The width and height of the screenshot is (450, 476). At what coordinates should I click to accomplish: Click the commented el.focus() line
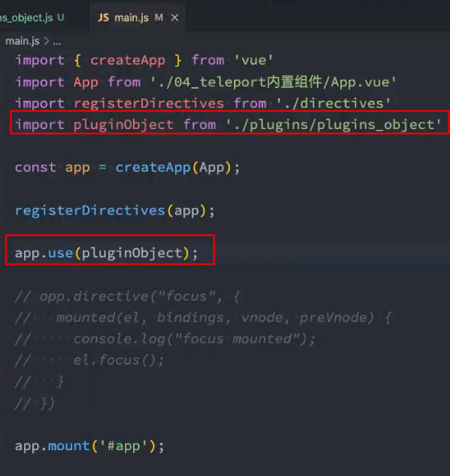click(x=90, y=361)
